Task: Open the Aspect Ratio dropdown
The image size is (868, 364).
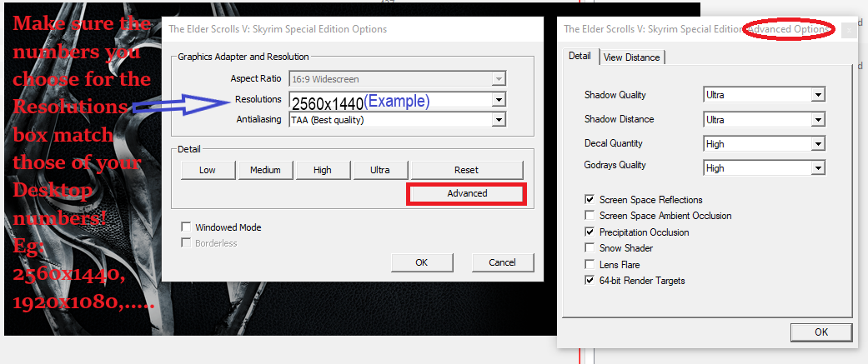Action: click(x=398, y=79)
